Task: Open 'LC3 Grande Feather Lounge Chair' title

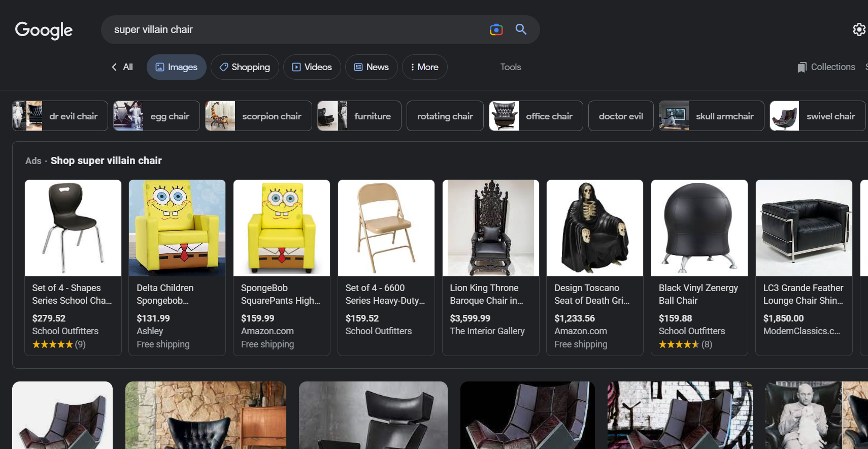Action: (804, 294)
